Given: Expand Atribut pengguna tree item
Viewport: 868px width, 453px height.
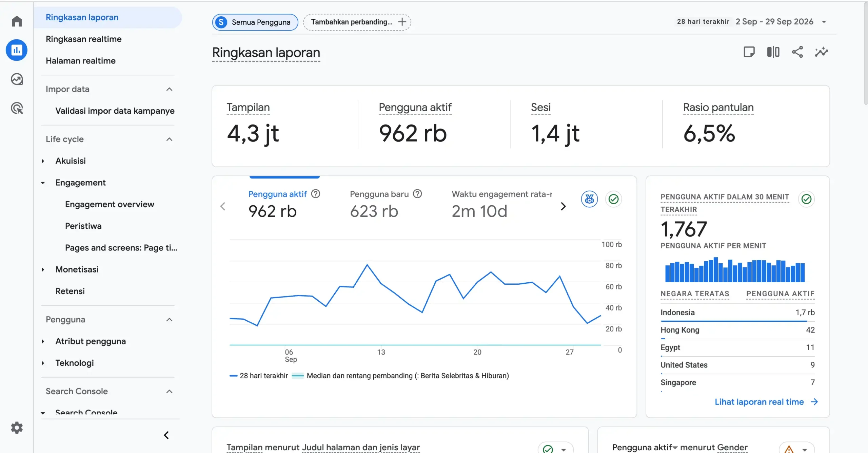Looking at the screenshot, I should (43, 341).
